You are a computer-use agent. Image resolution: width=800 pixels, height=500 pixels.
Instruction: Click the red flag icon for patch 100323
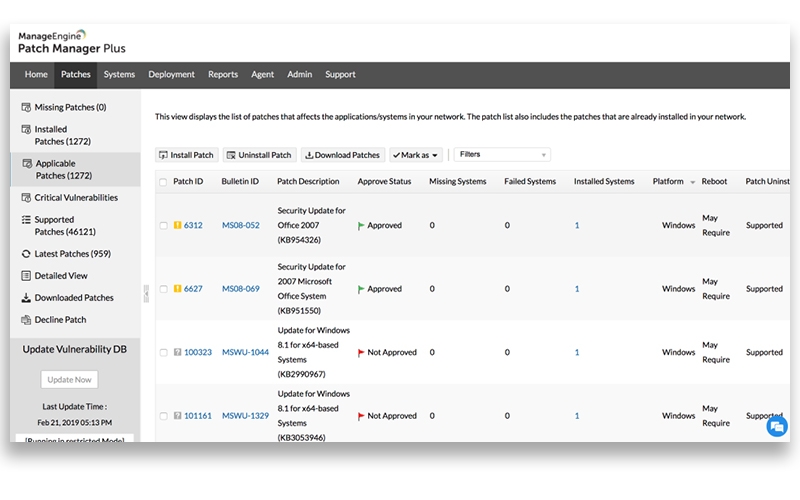[361, 353]
